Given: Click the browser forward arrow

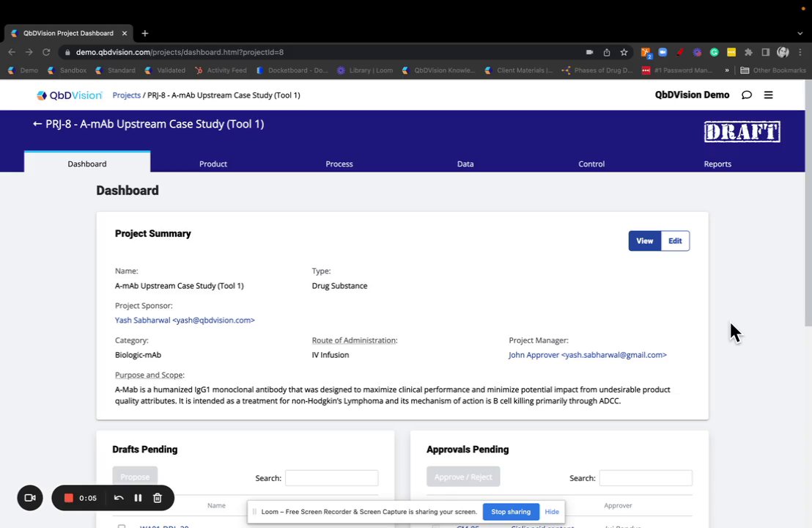Looking at the screenshot, I should [29, 52].
